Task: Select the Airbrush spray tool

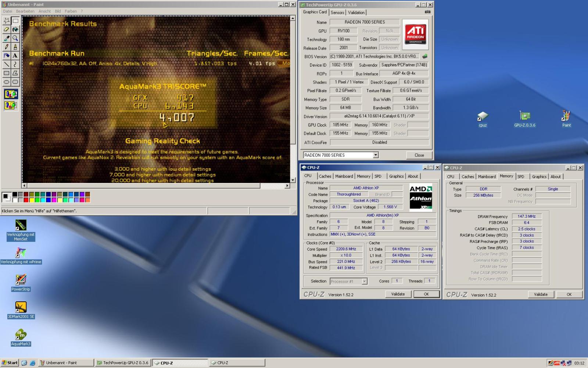Action: point(7,56)
